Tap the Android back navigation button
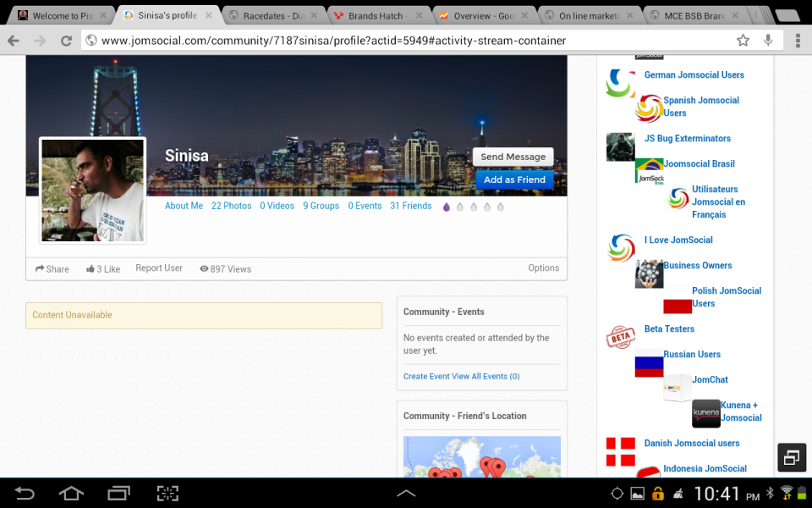 point(24,493)
